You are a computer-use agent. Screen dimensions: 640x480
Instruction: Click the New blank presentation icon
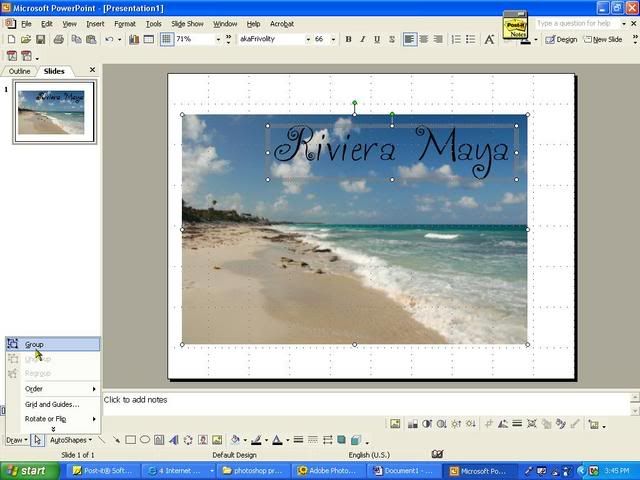(x=11, y=39)
